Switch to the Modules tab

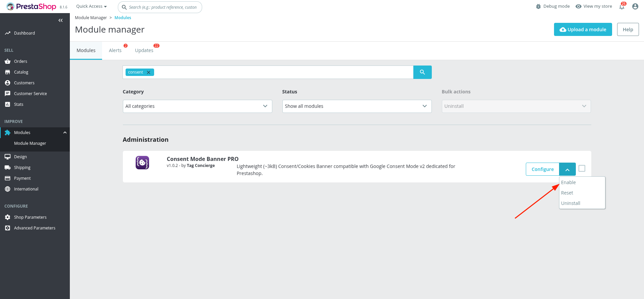coord(86,50)
